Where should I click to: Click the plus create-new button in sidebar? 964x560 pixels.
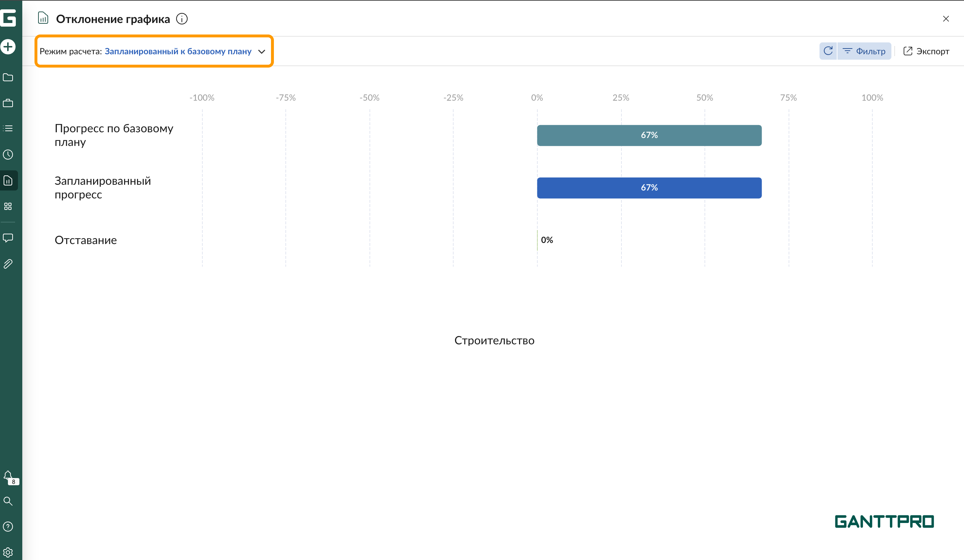8,47
